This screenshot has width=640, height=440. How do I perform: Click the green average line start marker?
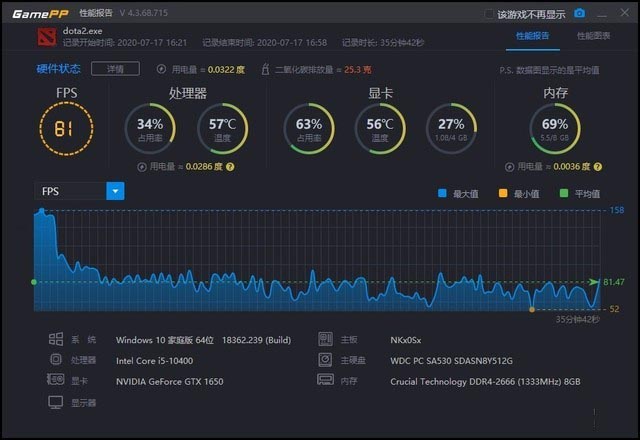[34, 282]
